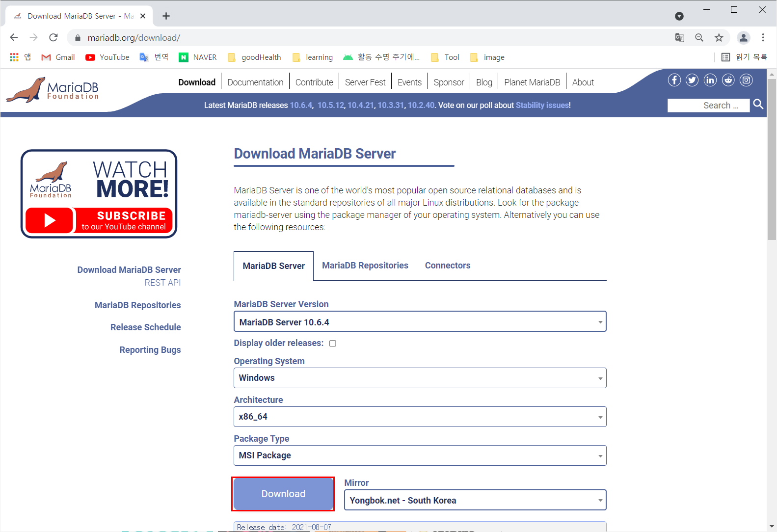
Task: Open MariaDB Reddit icon in header
Action: 728,80
